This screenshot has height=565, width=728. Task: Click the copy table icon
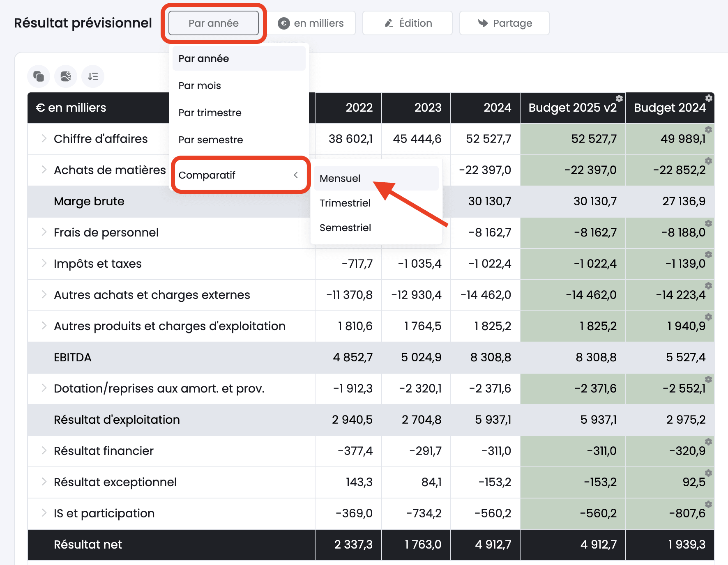coord(39,76)
